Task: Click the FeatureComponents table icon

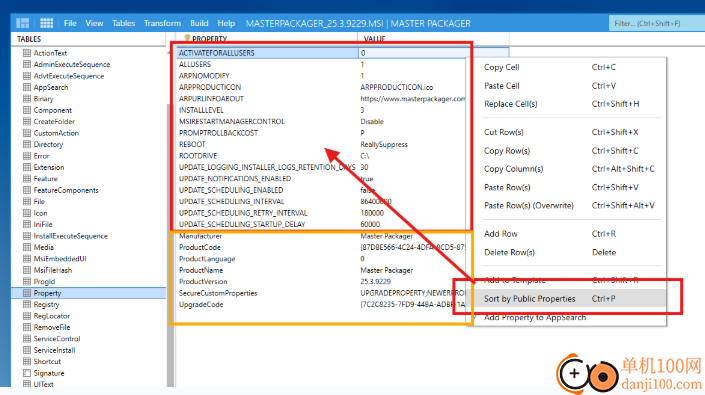Action: coord(27,190)
